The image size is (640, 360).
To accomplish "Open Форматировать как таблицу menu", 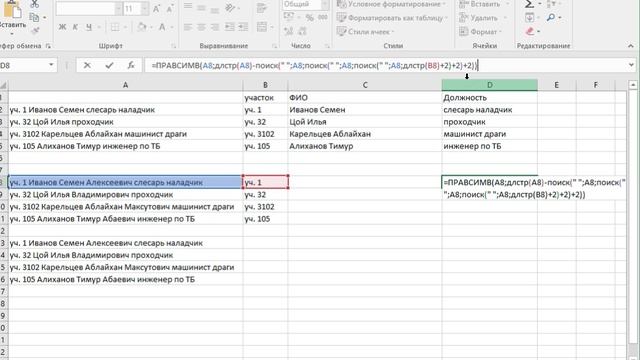I will coord(392,18).
